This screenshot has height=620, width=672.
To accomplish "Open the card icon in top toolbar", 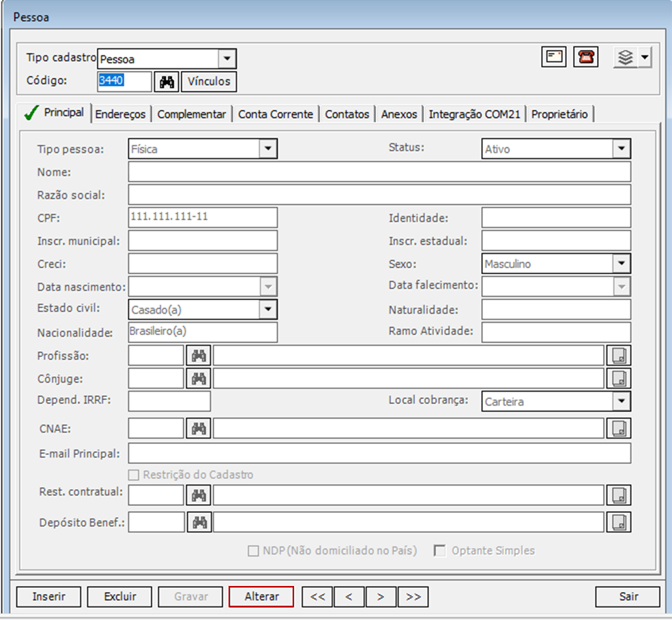I will 554,57.
